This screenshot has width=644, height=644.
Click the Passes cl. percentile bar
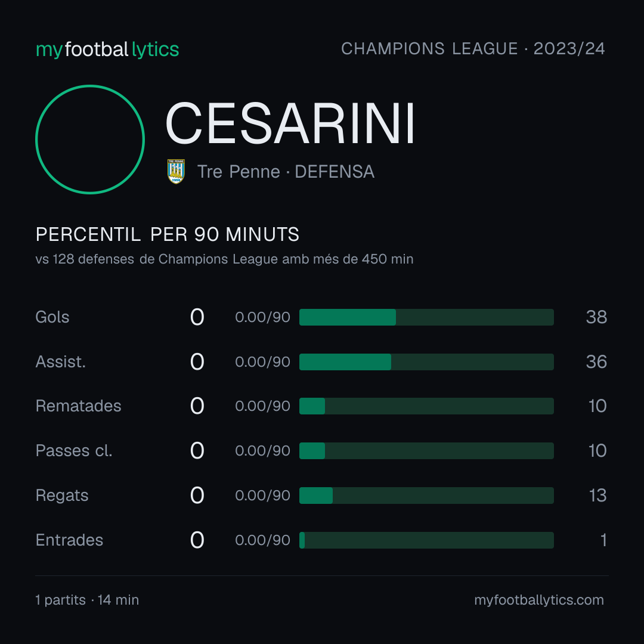(x=426, y=451)
